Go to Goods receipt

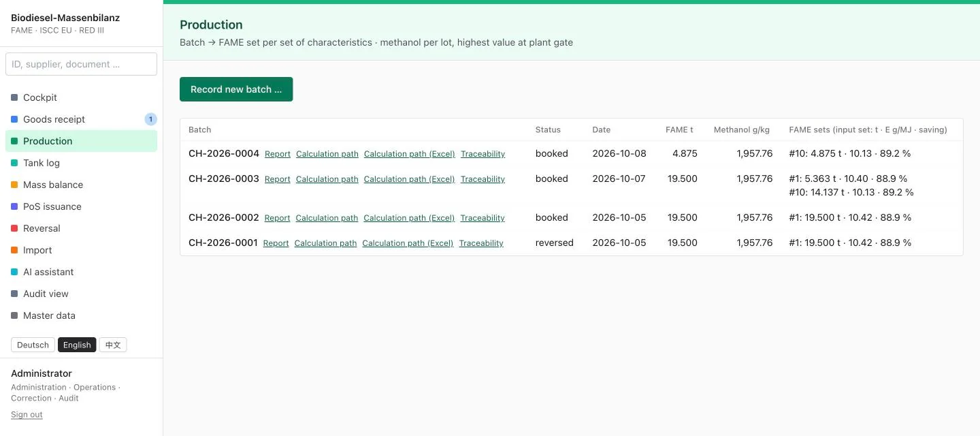pos(81,119)
